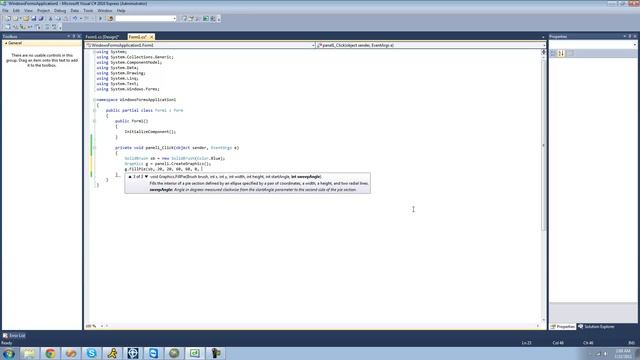The image size is (640, 360).
Task: Open Windows Explorer folder taskbar icon
Action: pos(29,353)
